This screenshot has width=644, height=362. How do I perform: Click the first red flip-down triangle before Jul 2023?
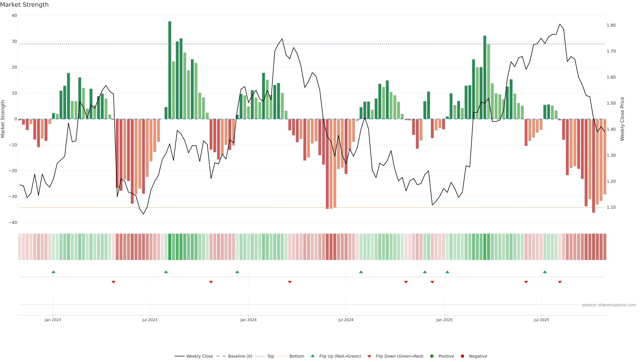[x=114, y=282]
